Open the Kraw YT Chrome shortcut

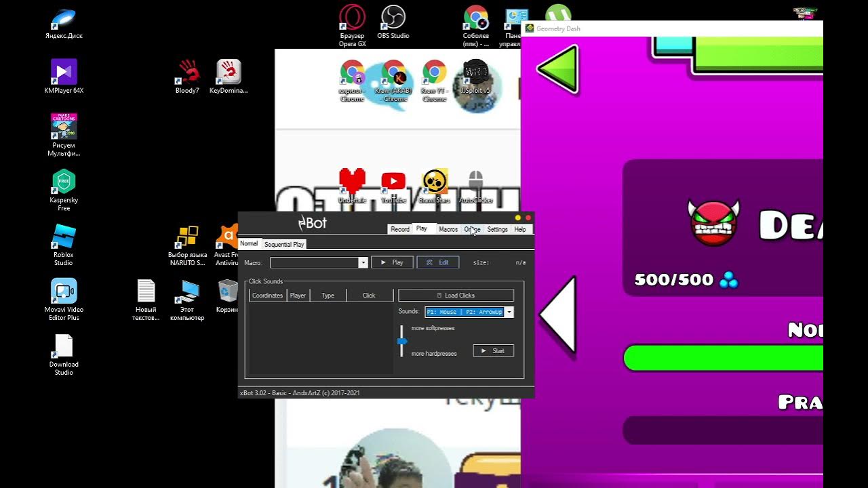[435, 81]
